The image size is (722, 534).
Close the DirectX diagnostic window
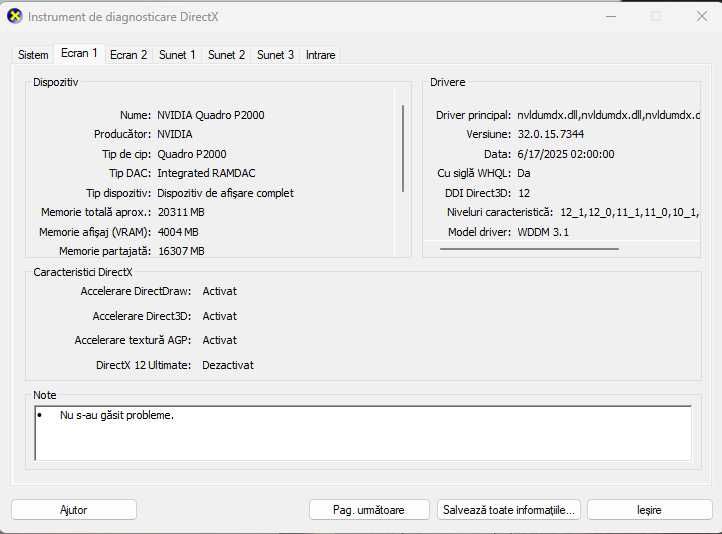pos(702,17)
